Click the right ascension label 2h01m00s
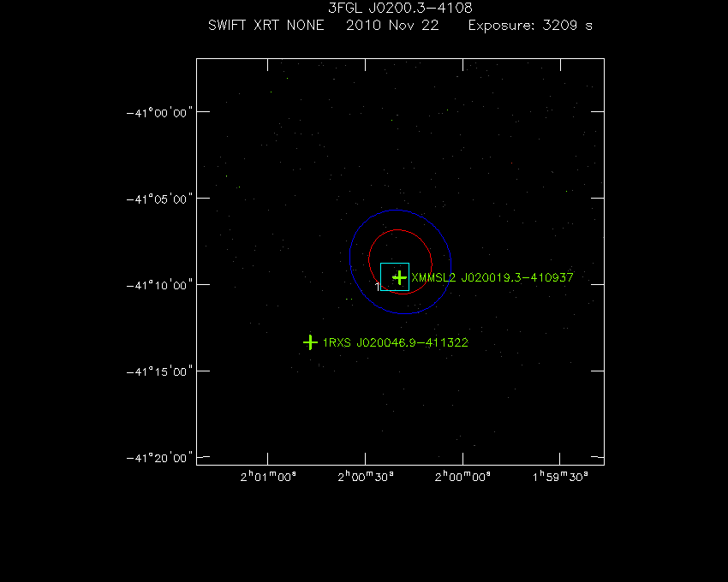The height and width of the screenshot is (582, 728). (268, 477)
